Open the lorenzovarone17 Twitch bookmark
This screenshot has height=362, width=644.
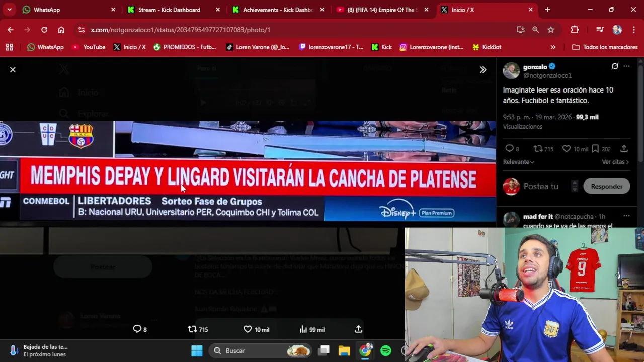click(x=331, y=47)
